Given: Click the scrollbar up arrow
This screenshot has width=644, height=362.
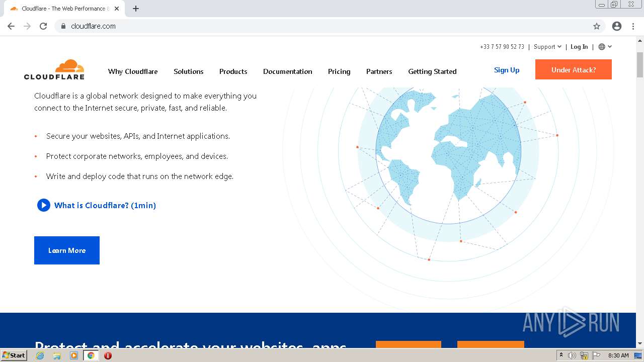Looking at the screenshot, I should click(640, 40).
